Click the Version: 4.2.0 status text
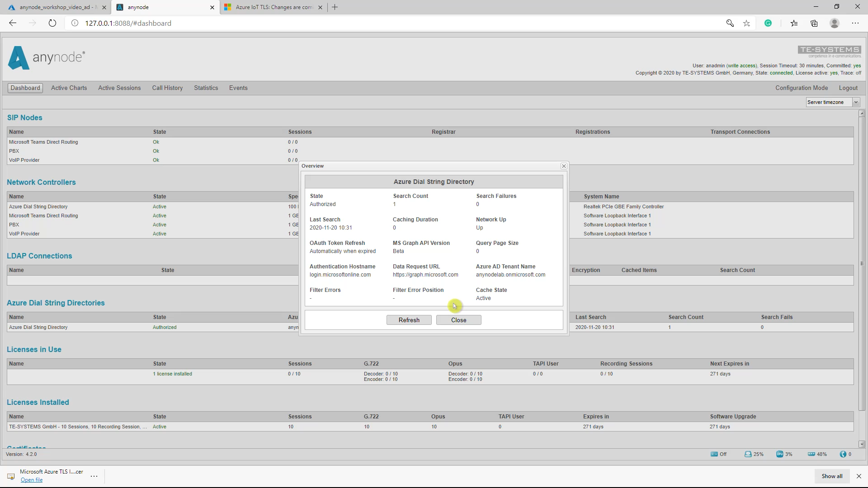This screenshot has height=488, width=868. pos(21,454)
